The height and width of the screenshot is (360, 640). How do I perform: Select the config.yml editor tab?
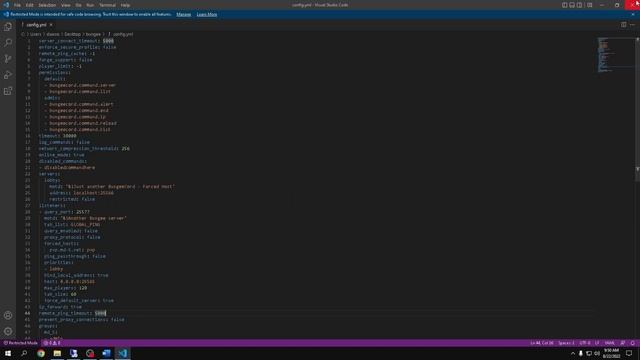tap(36, 25)
